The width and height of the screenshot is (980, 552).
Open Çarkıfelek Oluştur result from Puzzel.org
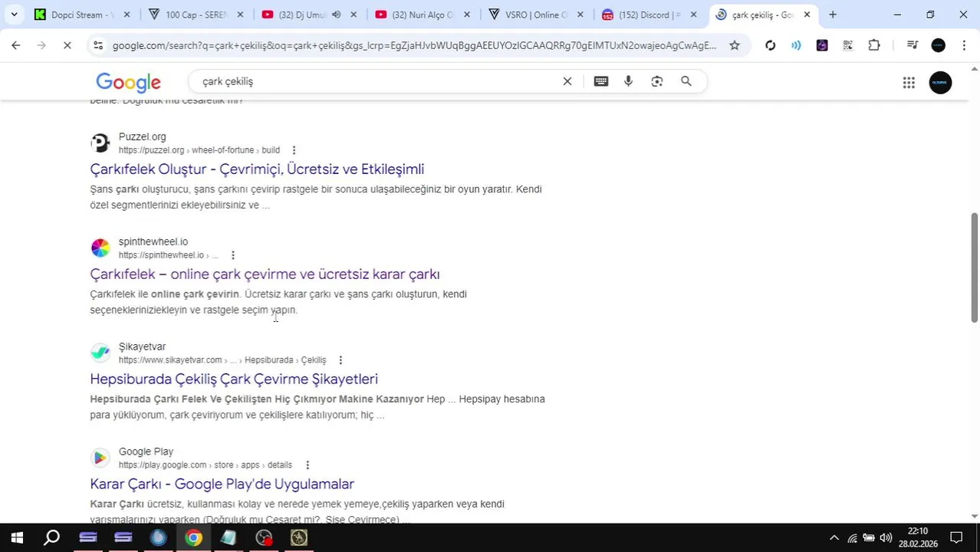pos(257,169)
